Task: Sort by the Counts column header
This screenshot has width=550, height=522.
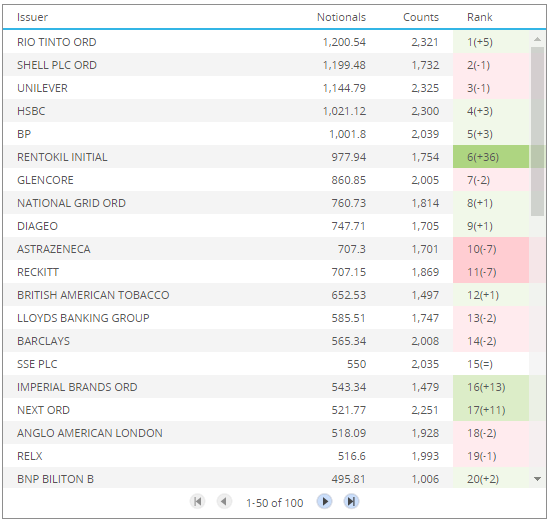Action: click(421, 17)
